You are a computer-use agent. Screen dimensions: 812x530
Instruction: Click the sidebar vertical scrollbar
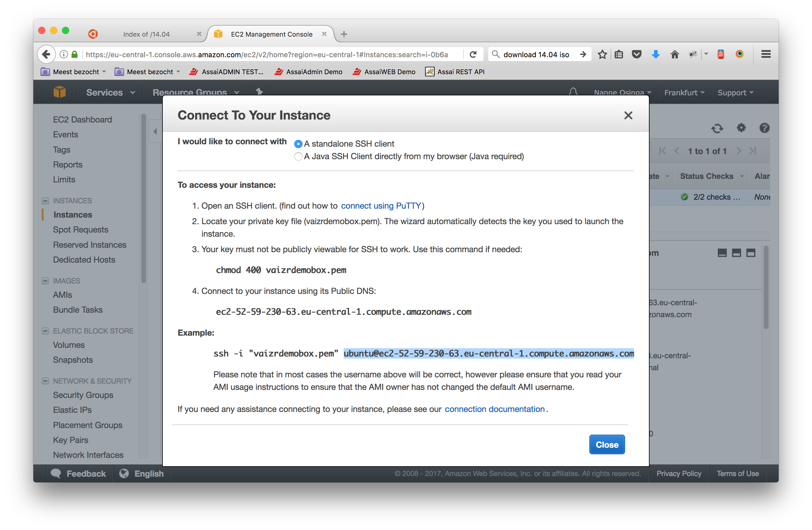(x=144, y=199)
